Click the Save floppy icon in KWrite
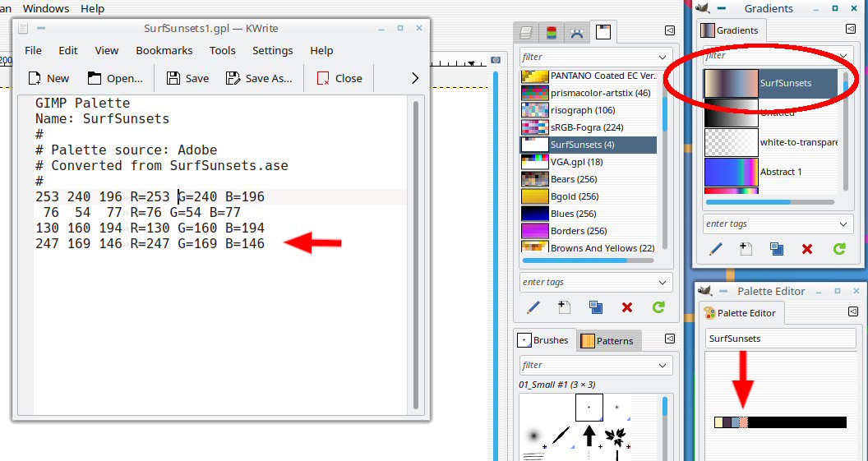The width and height of the screenshot is (868, 461). click(173, 78)
